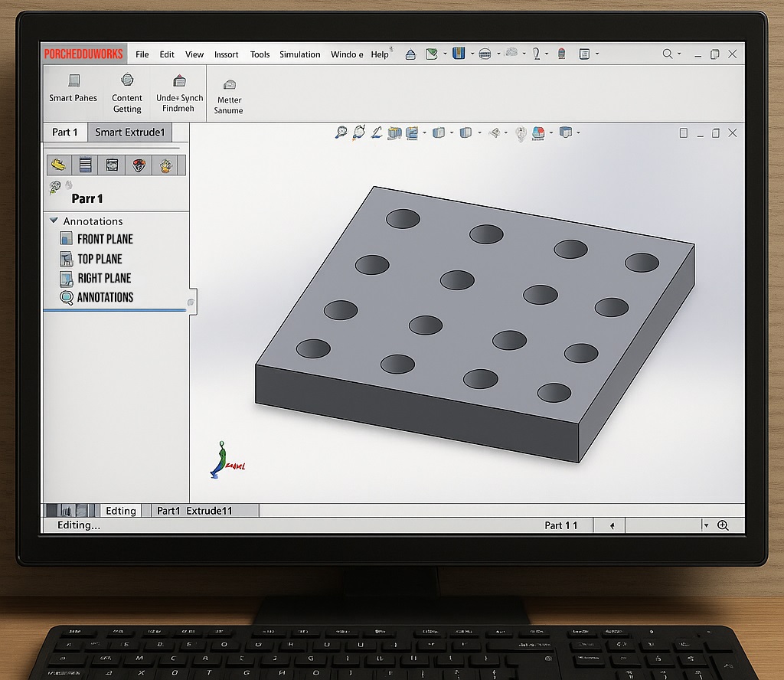
Task: Click the Part1 Extrude11 bottom tab
Action: click(194, 511)
